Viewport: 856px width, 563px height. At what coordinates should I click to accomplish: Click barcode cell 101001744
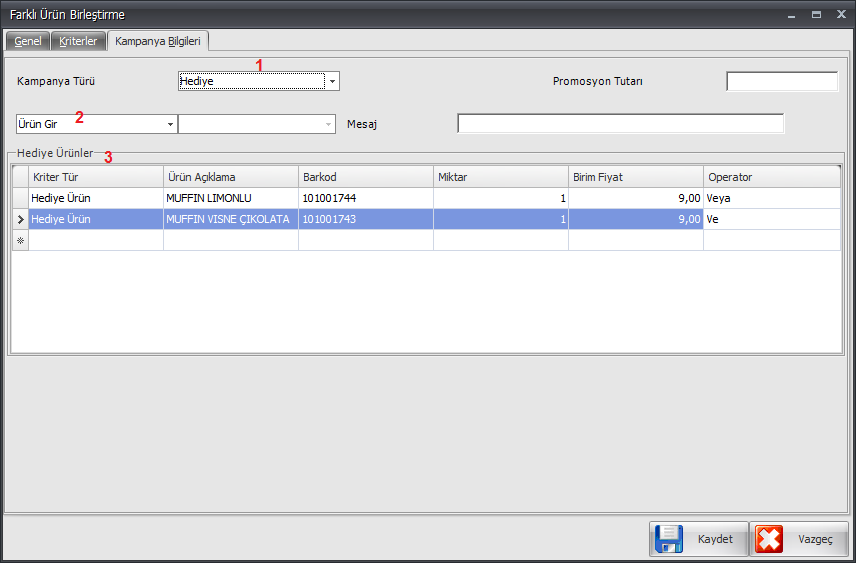pyautogui.click(x=365, y=198)
